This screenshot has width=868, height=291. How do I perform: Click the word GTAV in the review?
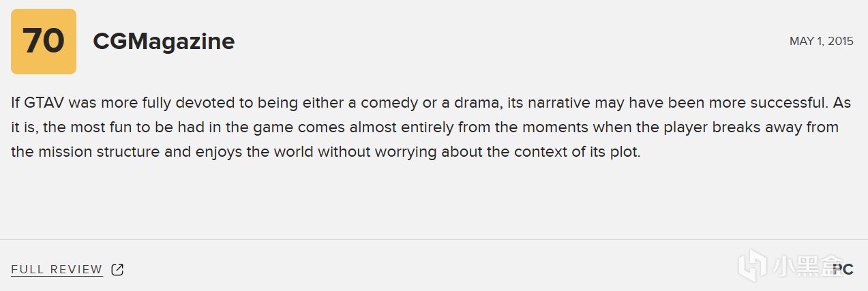[44, 103]
